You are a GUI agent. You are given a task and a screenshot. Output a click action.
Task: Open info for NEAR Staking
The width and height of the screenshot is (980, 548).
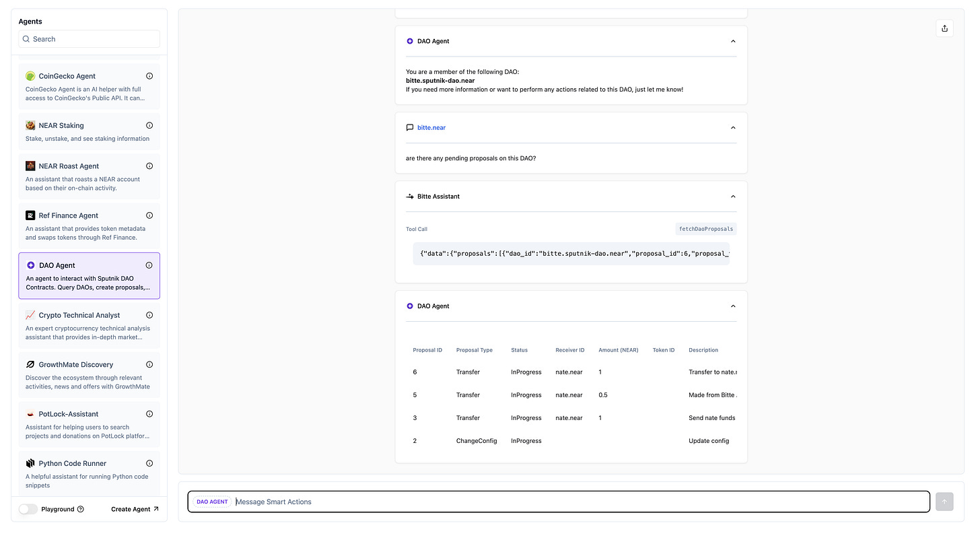149,125
